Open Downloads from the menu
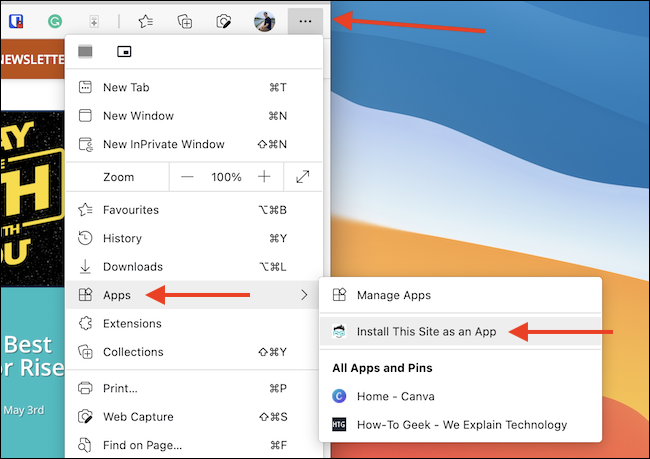The width and height of the screenshot is (650, 459). pos(132,267)
